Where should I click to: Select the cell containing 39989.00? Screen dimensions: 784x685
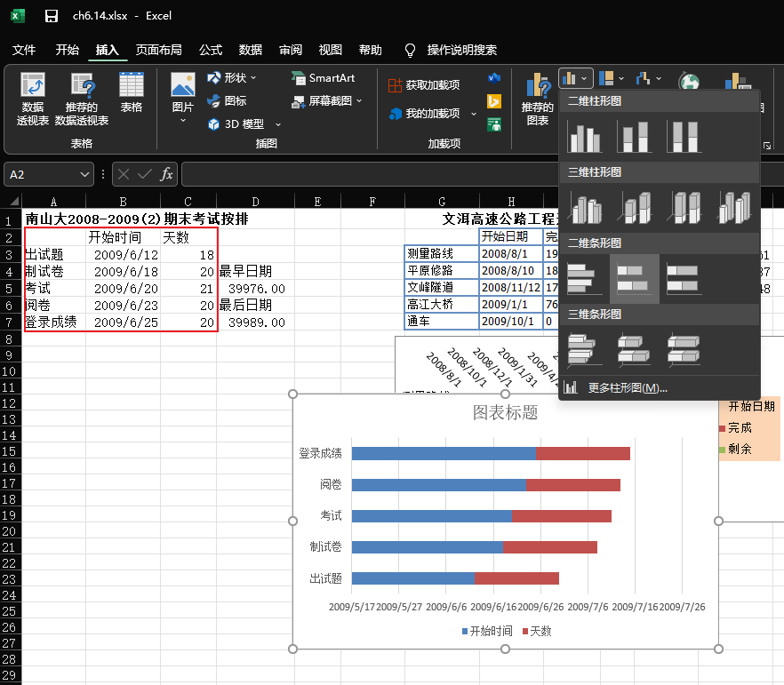click(x=255, y=323)
